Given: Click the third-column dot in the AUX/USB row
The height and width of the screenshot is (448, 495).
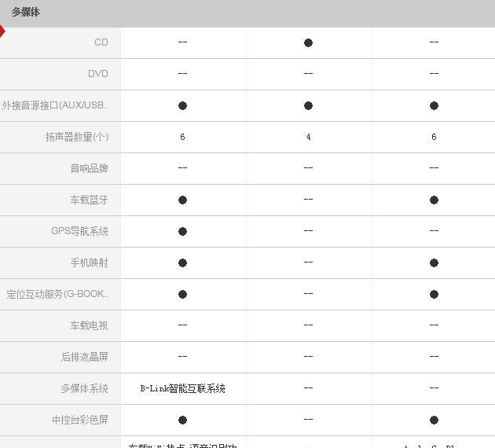Looking at the screenshot, I should (434, 106).
